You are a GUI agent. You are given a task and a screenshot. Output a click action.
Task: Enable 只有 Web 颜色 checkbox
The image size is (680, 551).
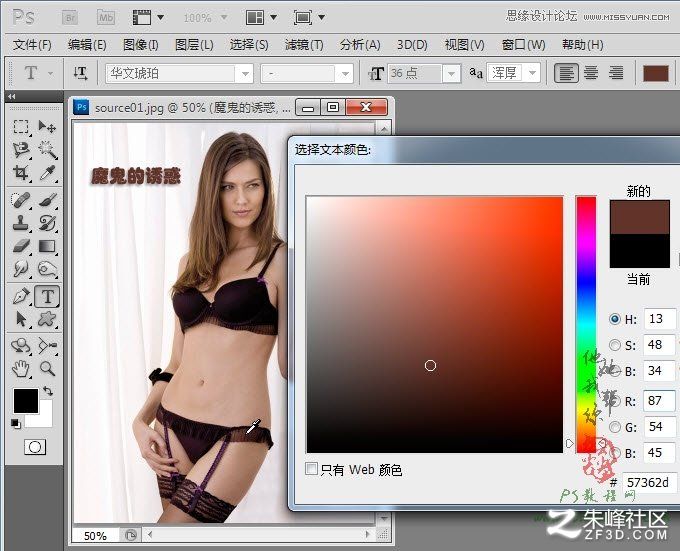tap(311, 469)
